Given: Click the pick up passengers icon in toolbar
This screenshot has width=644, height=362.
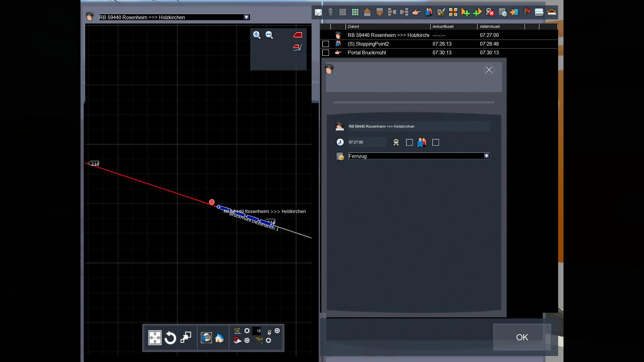Looking at the screenshot, I should [428, 12].
